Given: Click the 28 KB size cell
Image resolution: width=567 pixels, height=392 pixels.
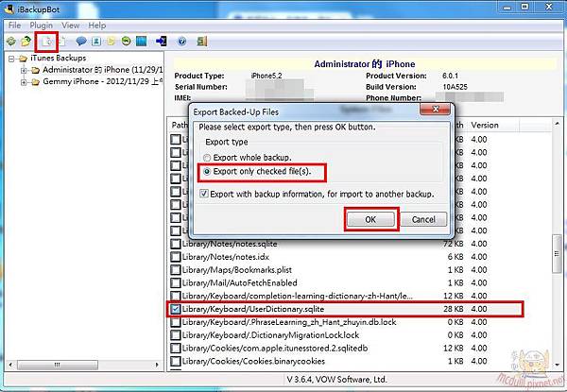Looking at the screenshot, I should 453,309.
